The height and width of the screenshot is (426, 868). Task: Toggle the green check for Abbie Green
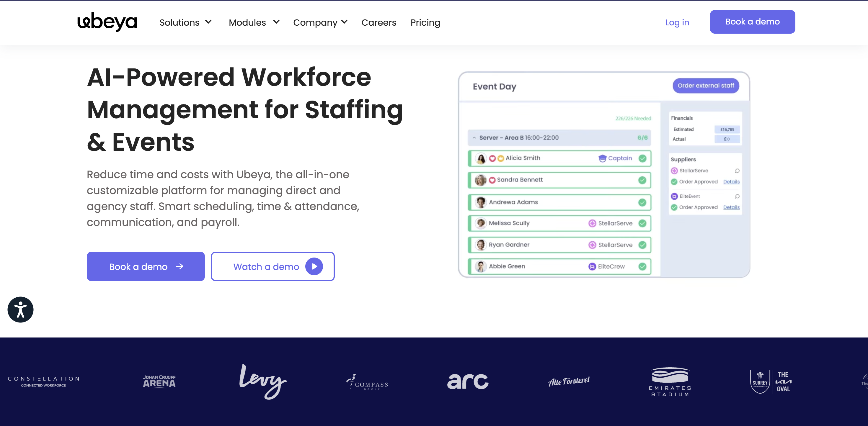tap(642, 266)
